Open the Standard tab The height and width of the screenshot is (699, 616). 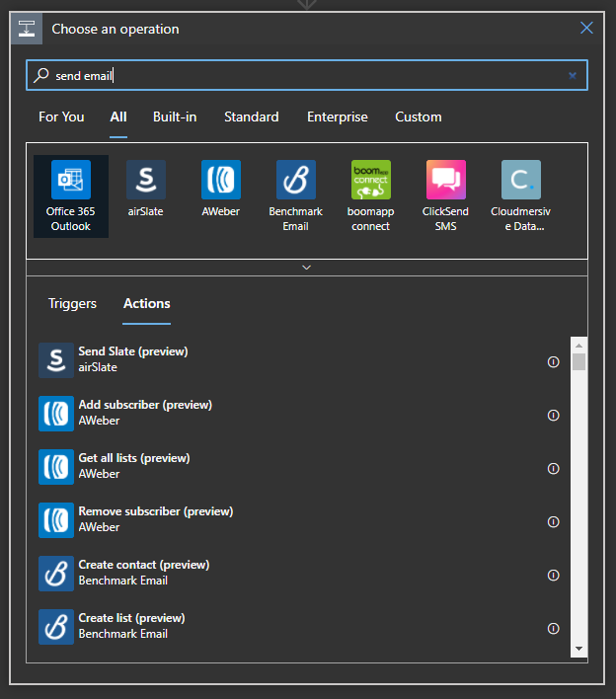point(252,116)
